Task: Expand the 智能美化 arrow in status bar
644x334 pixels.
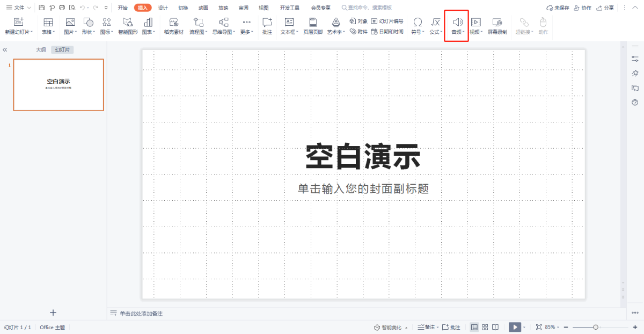Action: (406, 327)
